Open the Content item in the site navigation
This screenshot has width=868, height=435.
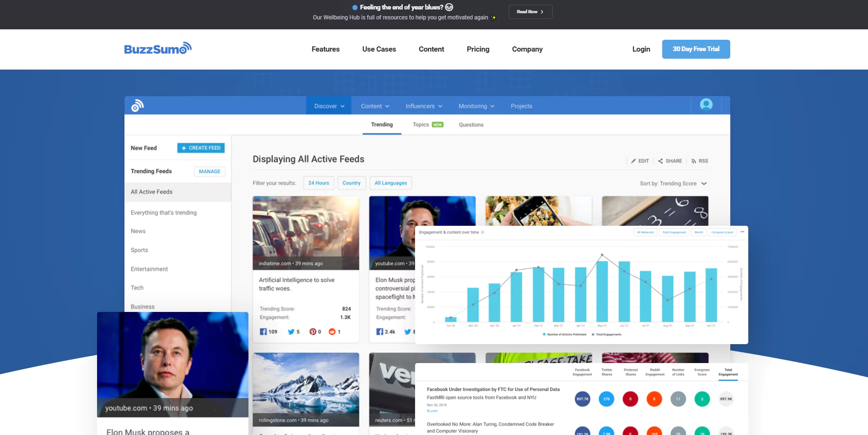coord(431,49)
